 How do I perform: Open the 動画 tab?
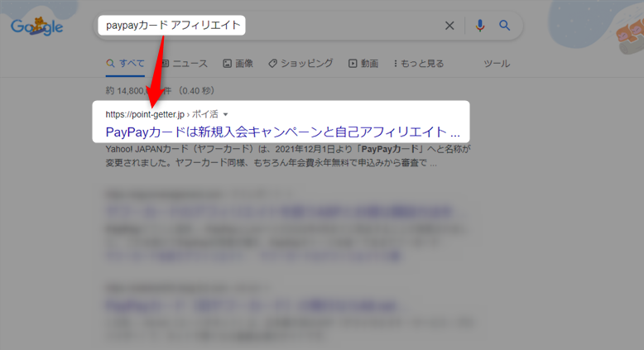pos(363,64)
